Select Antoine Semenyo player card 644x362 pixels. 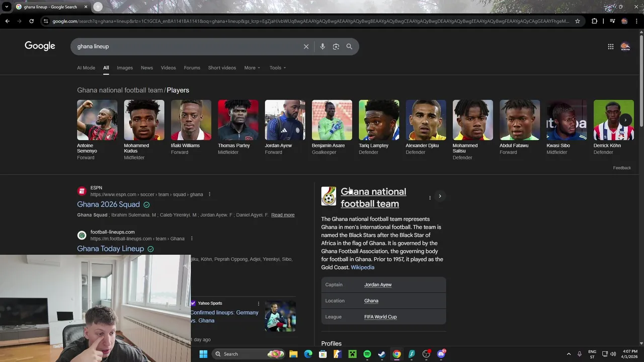[x=97, y=130]
